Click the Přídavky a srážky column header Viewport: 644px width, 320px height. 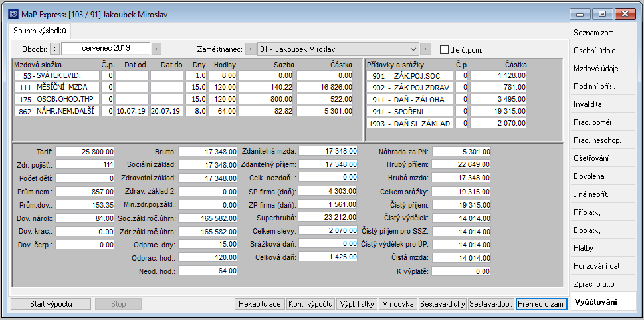pos(395,65)
